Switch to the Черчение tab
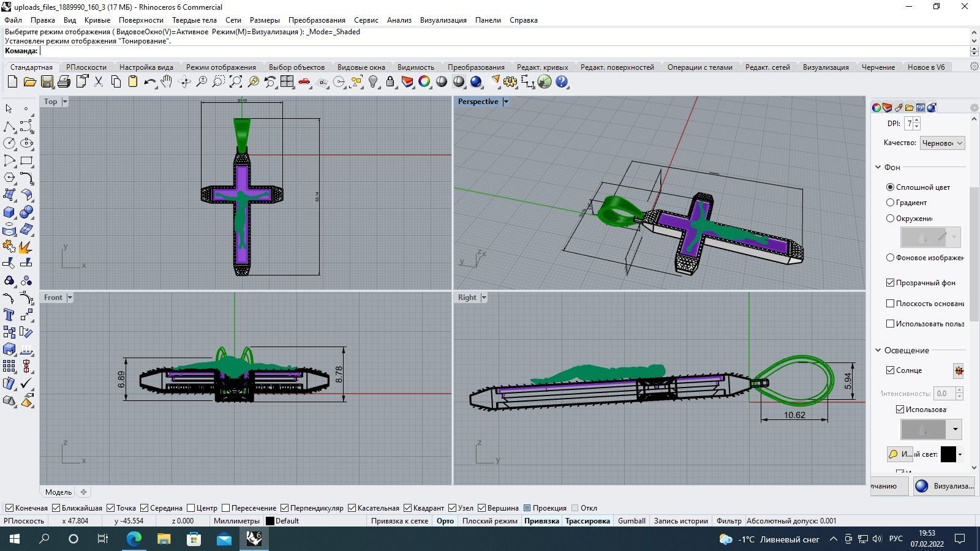 (878, 67)
